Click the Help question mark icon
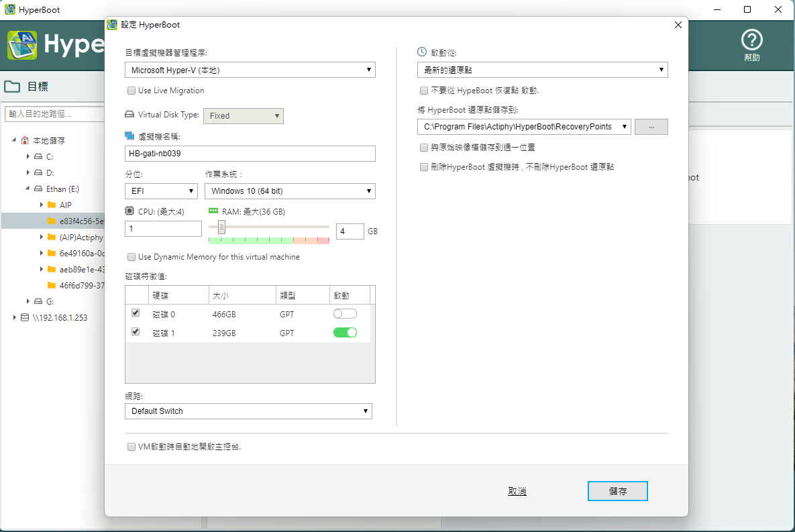Screen dimensions: 795x532 click(x=752, y=40)
